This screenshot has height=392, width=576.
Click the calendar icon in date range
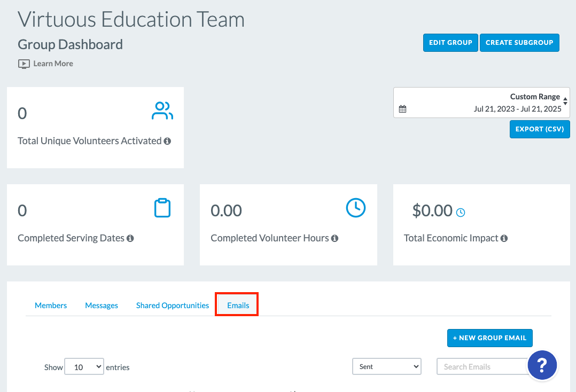(403, 109)
